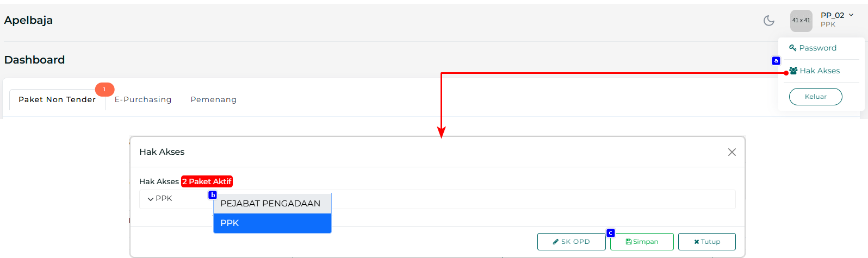Toggle dark mode with the moon icon
The width and height of the screenshot is (868, 258).
pos(768,21)
